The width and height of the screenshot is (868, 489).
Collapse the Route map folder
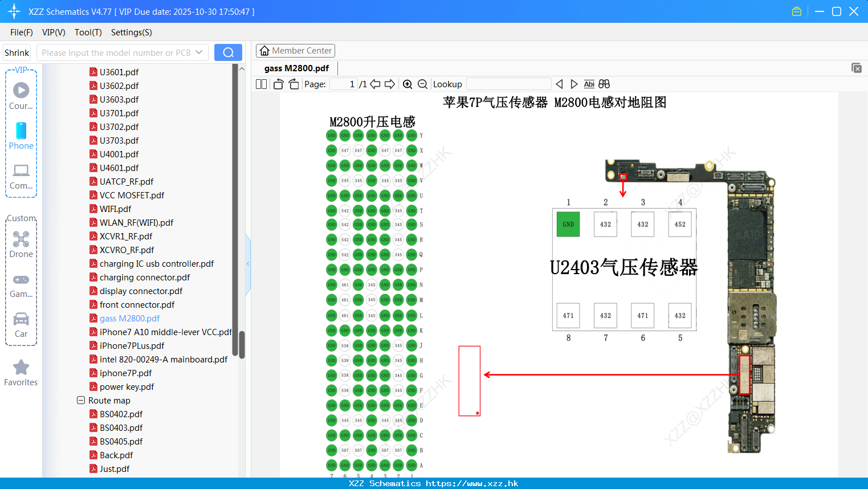[81, 400]
